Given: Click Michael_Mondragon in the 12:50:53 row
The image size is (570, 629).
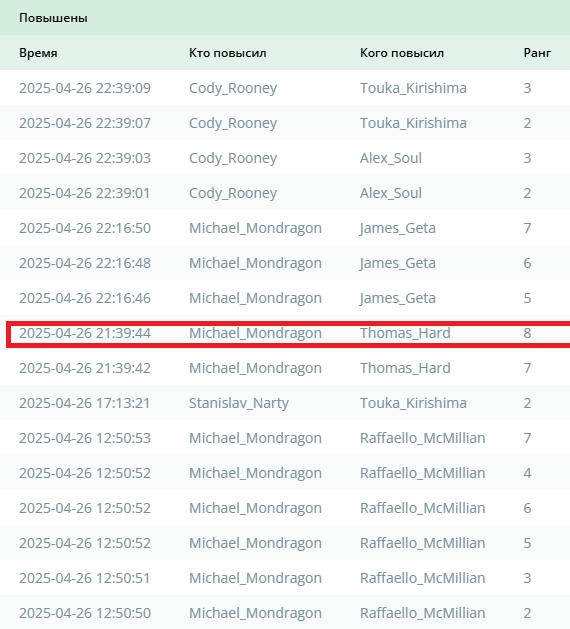Looking at the screenshot, I should point(255,438).
